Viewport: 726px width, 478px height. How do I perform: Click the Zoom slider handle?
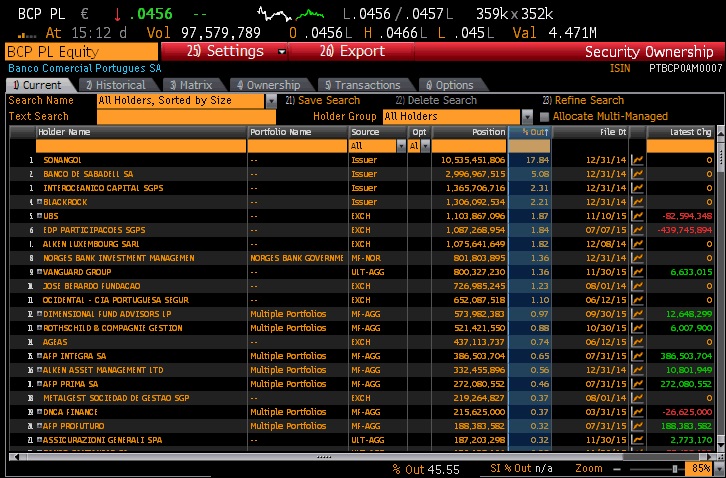coord(675,469)
